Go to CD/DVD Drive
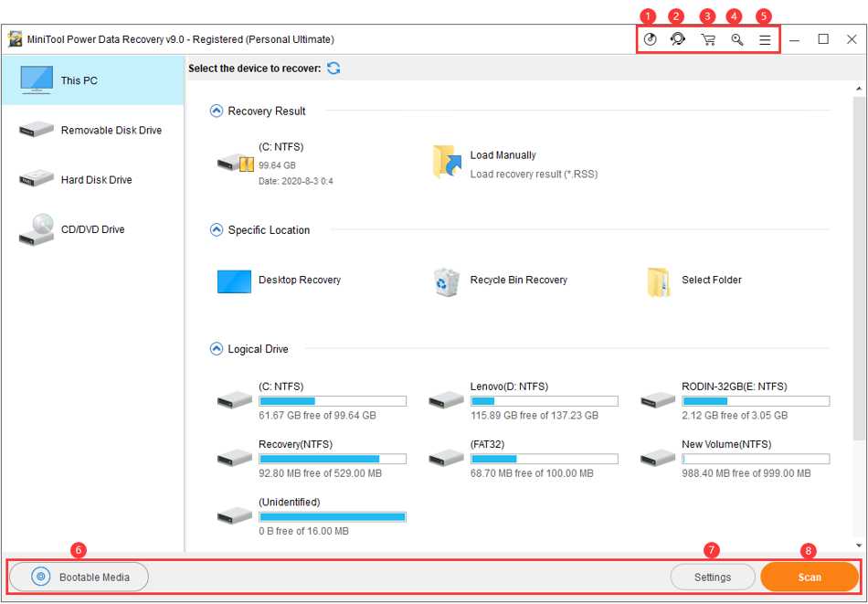868x604 pixels. click(x=92, y=229)
